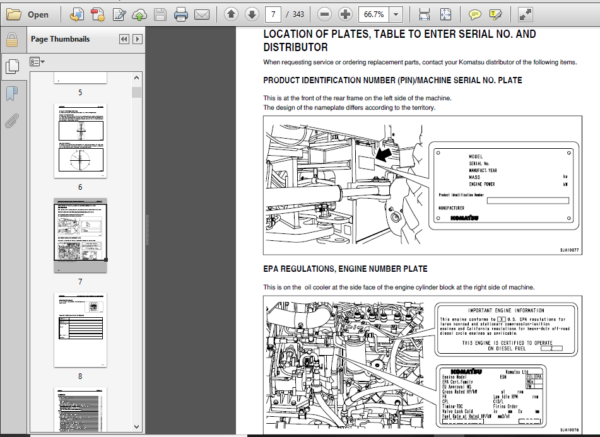The height and width of the screenshot is (437, 600).
Task: Collapse the thumbnails panel with double arrow
Action: tap(124, 39)
